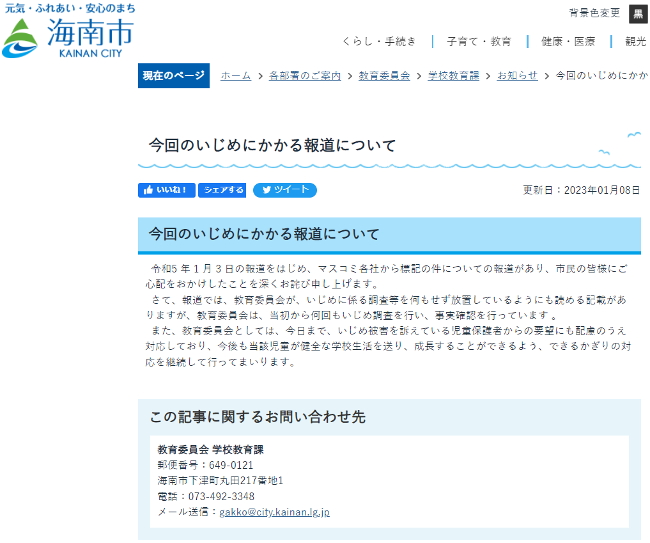
Task: Click the この記事に関するお問い合わせ先 heading
Action: tap(257, 417)
